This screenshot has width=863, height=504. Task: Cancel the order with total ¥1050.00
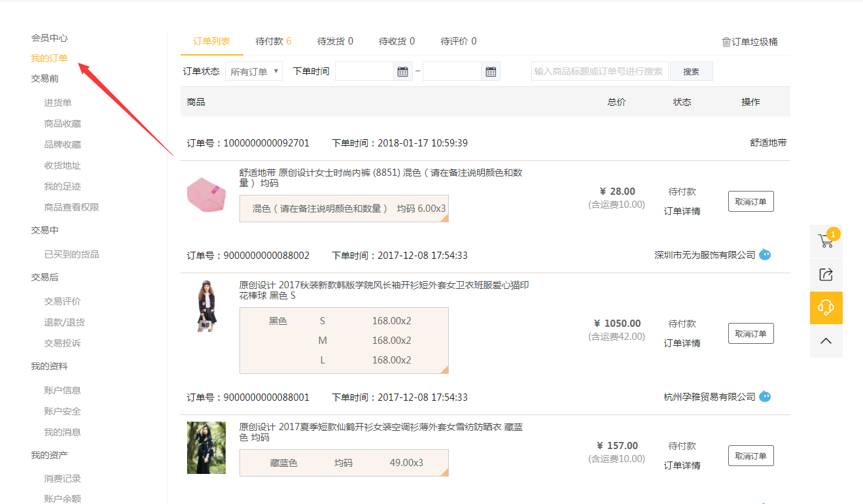pyautogui.click(x=750, y=333)
